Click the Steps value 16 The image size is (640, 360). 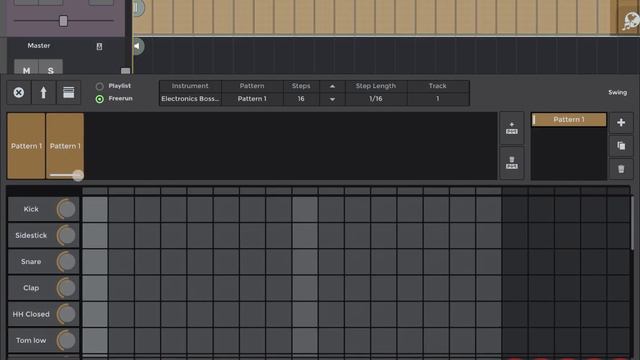click(x=301, y=99)
